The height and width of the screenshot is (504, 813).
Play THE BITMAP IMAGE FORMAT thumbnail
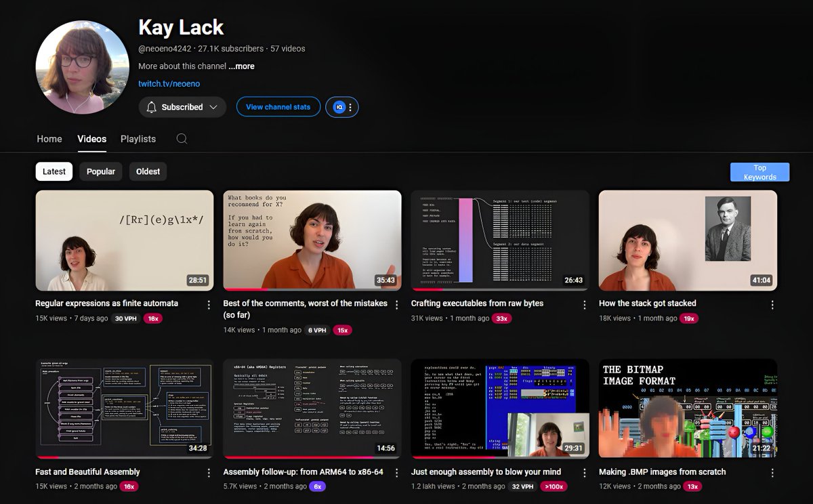[x=688, y=409]
